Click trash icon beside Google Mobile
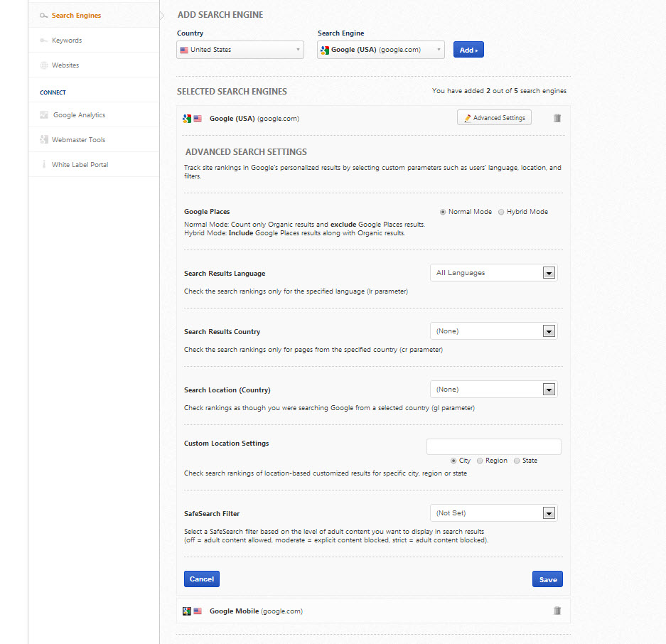 pos(557,611)
